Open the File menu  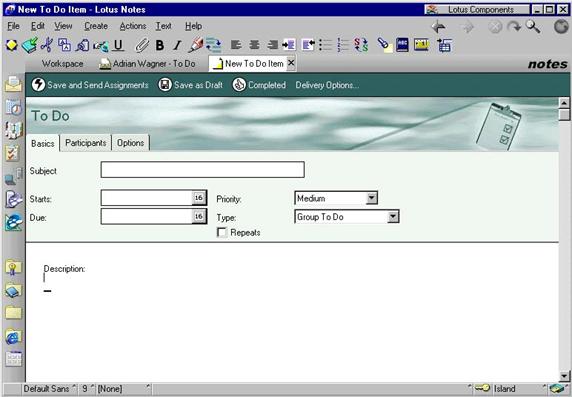(13, 26)
